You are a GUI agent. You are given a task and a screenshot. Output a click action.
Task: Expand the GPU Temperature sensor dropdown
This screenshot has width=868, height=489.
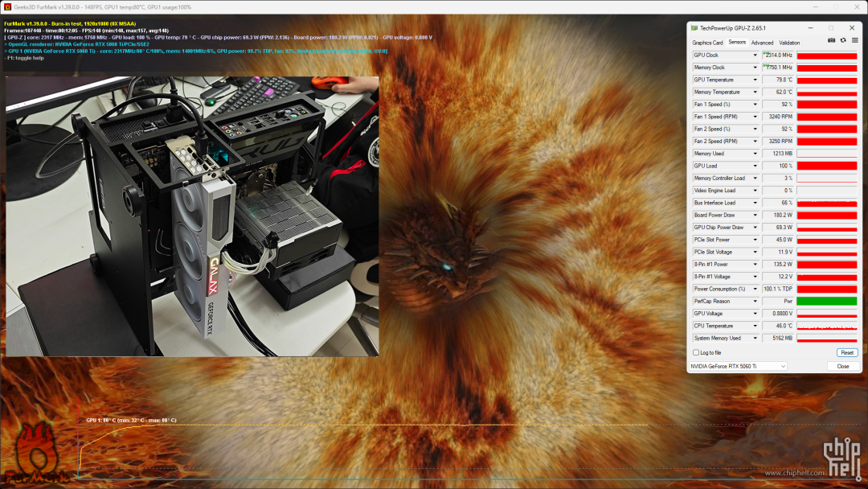(x=755, y=80)
